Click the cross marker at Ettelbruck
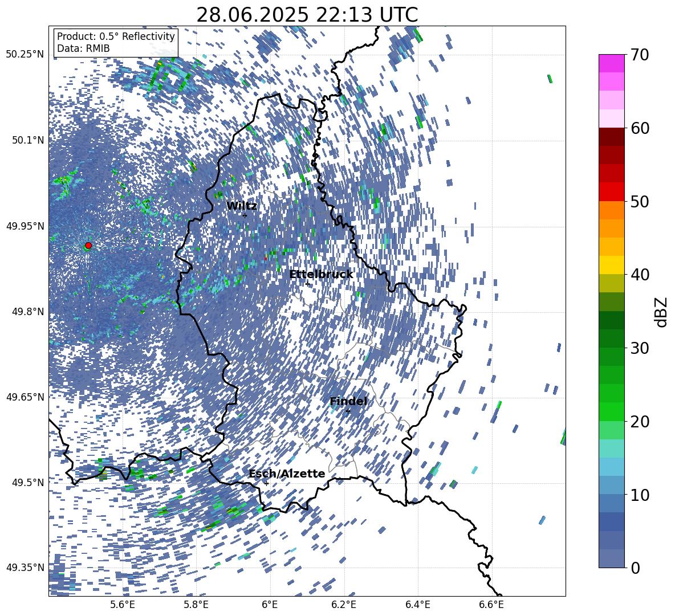The image size is (675, 616). coord(307,283)
